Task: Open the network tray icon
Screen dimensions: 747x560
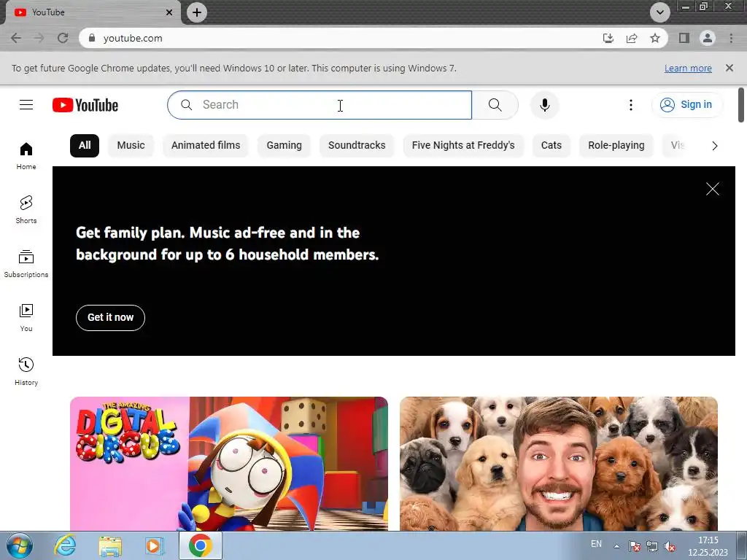Action: 652,546
